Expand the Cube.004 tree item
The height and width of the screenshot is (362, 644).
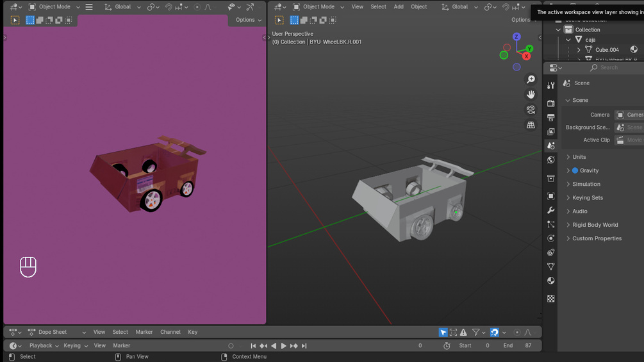click(579, 50)
